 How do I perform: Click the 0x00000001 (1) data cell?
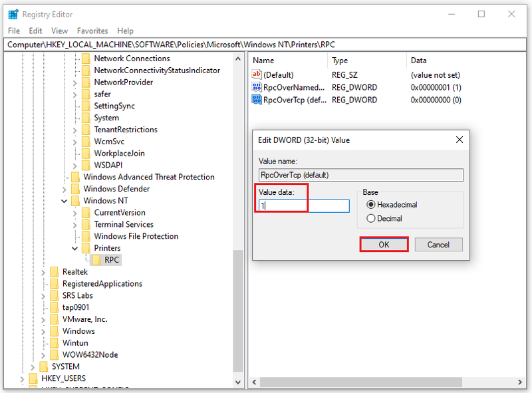tap(436, 87)
